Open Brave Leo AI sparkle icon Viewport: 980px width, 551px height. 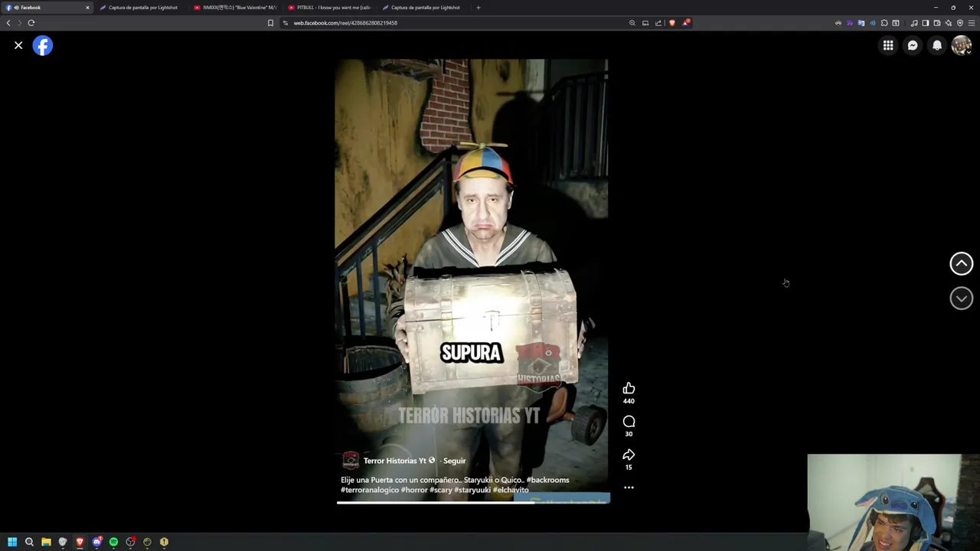949,23
